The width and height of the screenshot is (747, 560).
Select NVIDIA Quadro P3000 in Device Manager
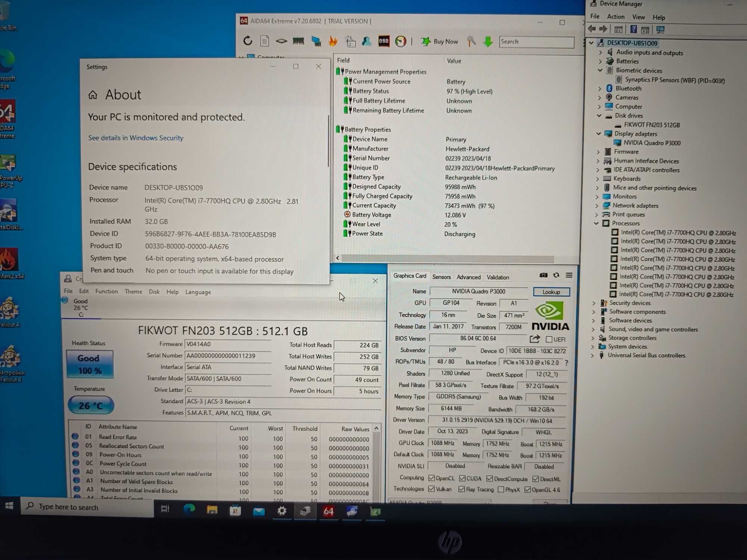[x=652, y=143]
